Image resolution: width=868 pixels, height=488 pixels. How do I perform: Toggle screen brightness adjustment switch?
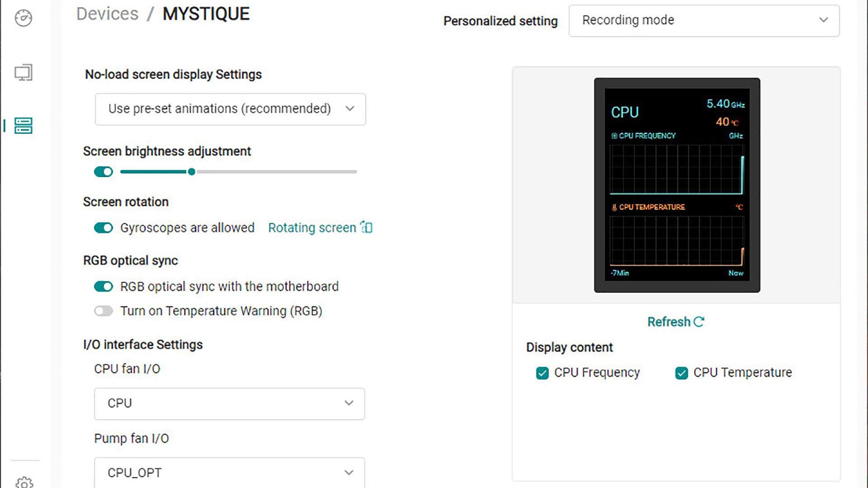tap(104, 172)
